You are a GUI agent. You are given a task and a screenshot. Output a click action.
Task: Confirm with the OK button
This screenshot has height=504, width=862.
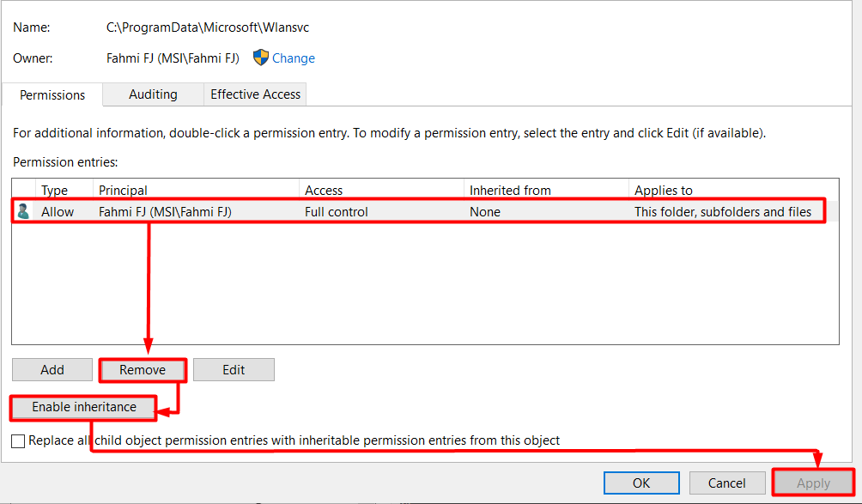click(x=641, y=483)
